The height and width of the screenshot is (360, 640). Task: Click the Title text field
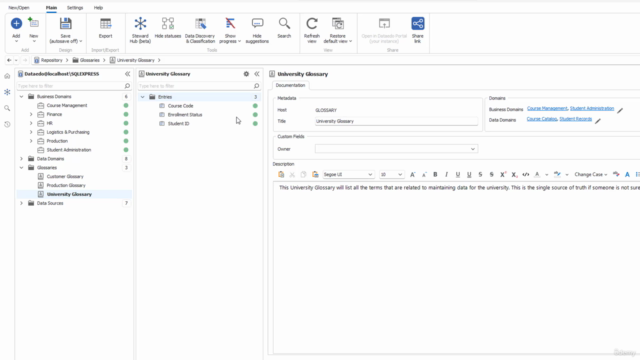click(396, 121)
